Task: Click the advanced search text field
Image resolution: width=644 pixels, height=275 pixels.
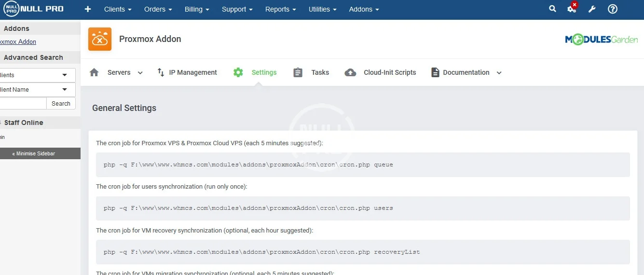Action: (x=23, y=103)
